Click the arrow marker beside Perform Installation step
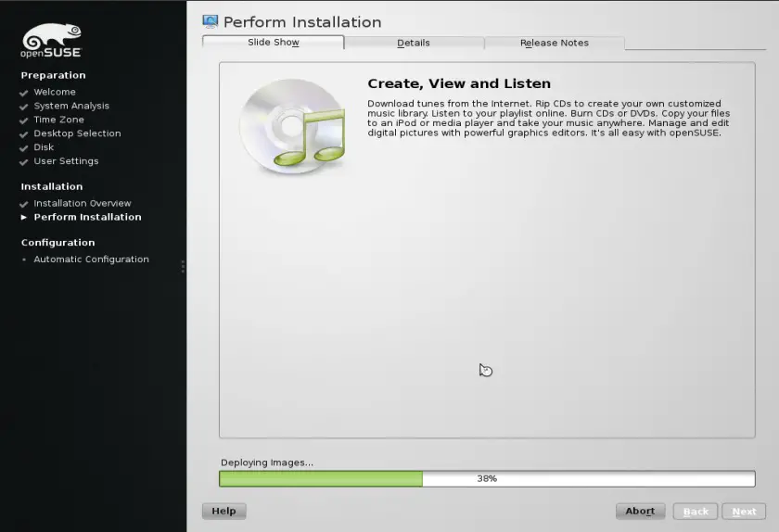The width and height of the screenshot is (779, 532). pyautogui.click(x=23, y=217)
